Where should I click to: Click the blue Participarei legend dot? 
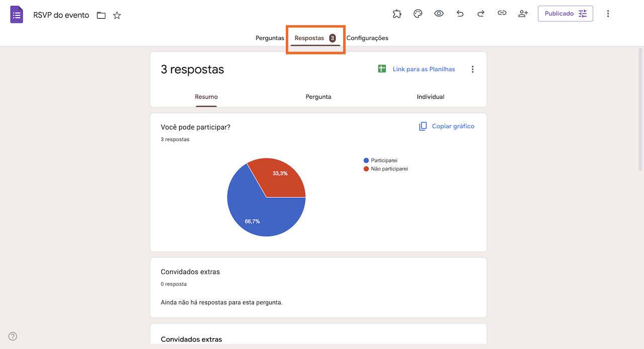(x=366, y=160)
